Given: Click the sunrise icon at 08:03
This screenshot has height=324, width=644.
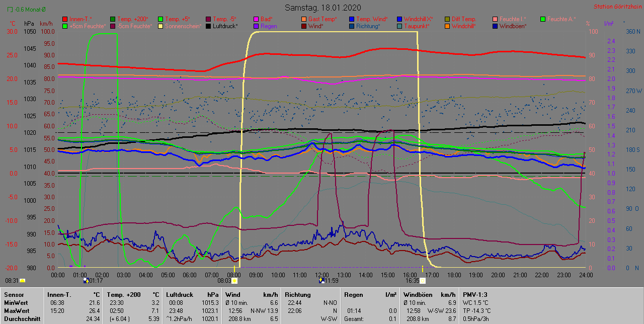Looking at the screenshot, I should tap(234, 281).
